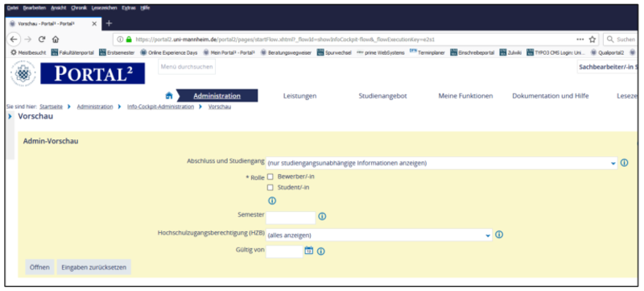Expand the side panel arrow beside Vorschau
The width and height of the screenshot is (644, 291).
coord(10,117)
